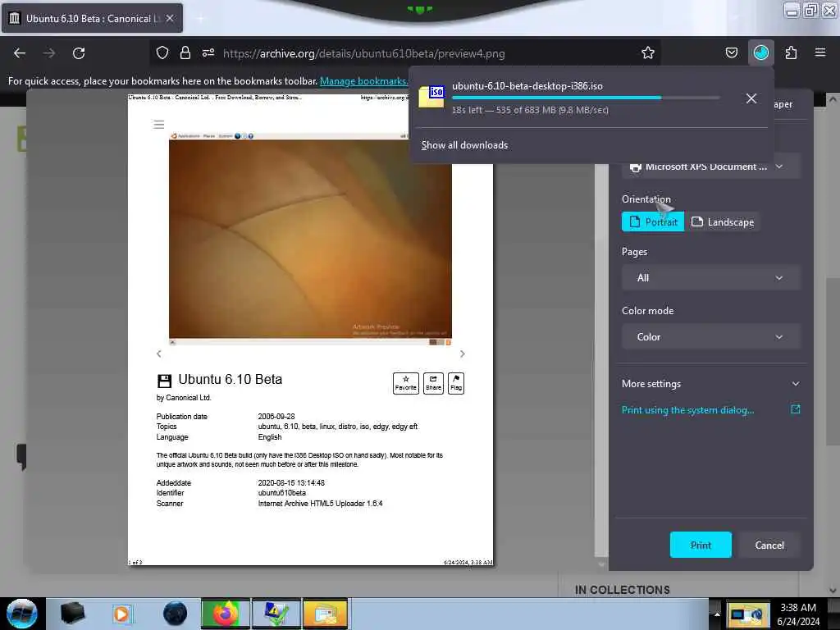Open the Color mode dropdown
The height and width of the screenshot is (630, 840).
[710, 337]
